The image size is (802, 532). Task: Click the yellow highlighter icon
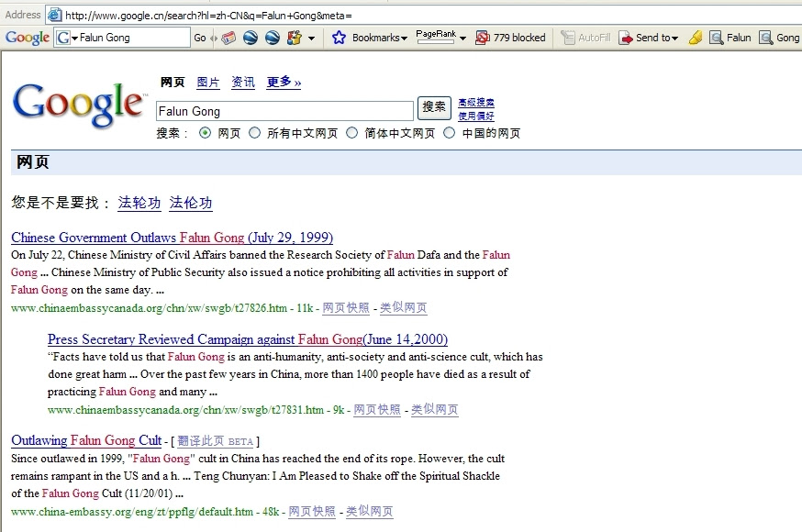[696, 38]
